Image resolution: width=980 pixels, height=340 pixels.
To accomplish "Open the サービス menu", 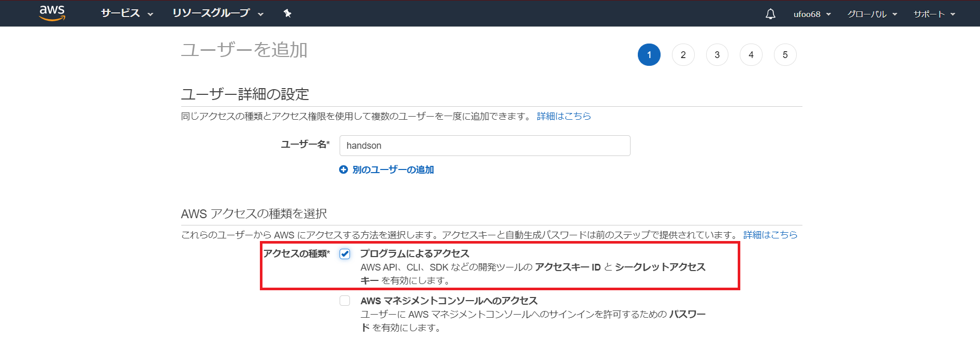I will [127, 13].
